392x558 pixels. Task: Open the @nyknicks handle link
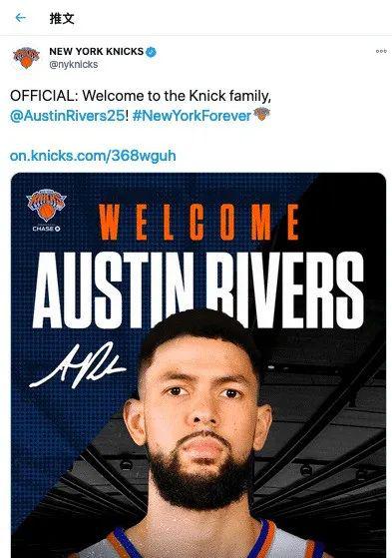[x=73, y=65]
